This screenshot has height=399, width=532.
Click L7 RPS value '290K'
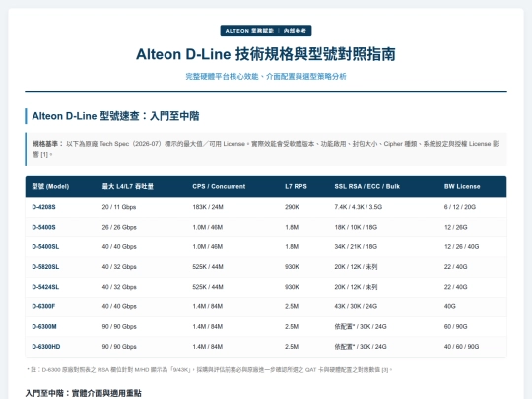point(292,207)
